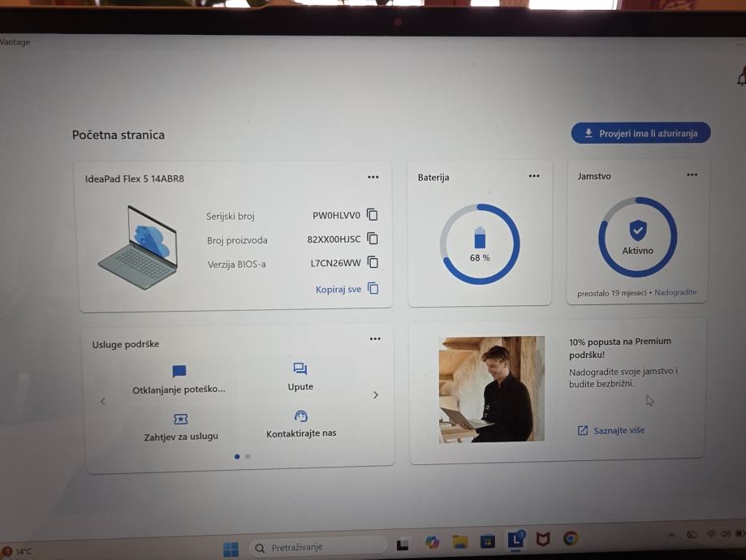Click the Pretraživanje taskbar search box
This screenshot has width=746, height=560.
click(317, 548)
